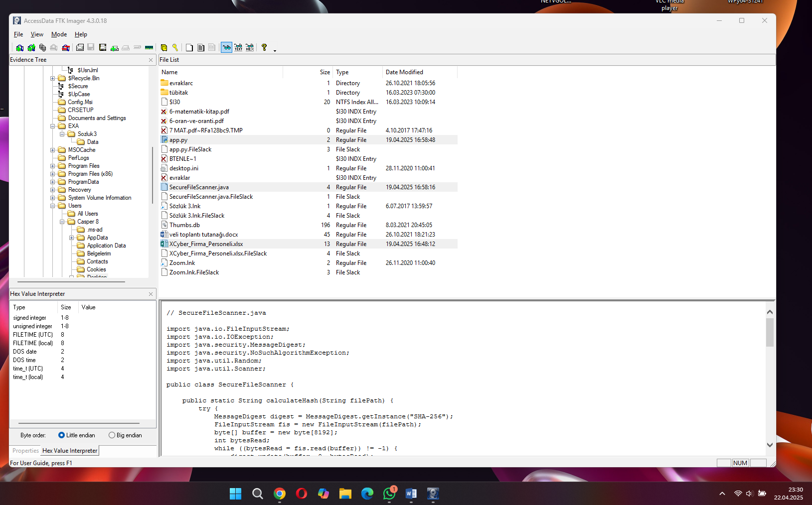Click the Evidence Tree vertical scrollbar thumb
This screenshot has height=505, width=812.
pos(152,174)
